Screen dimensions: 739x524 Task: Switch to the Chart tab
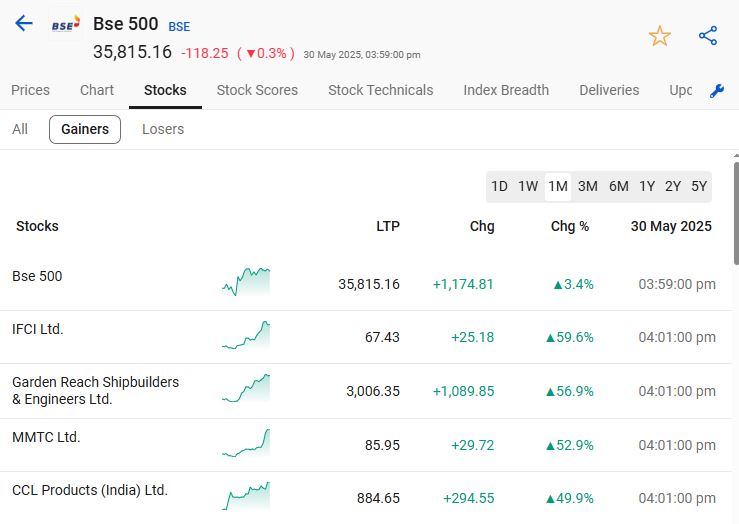[97, 90]
